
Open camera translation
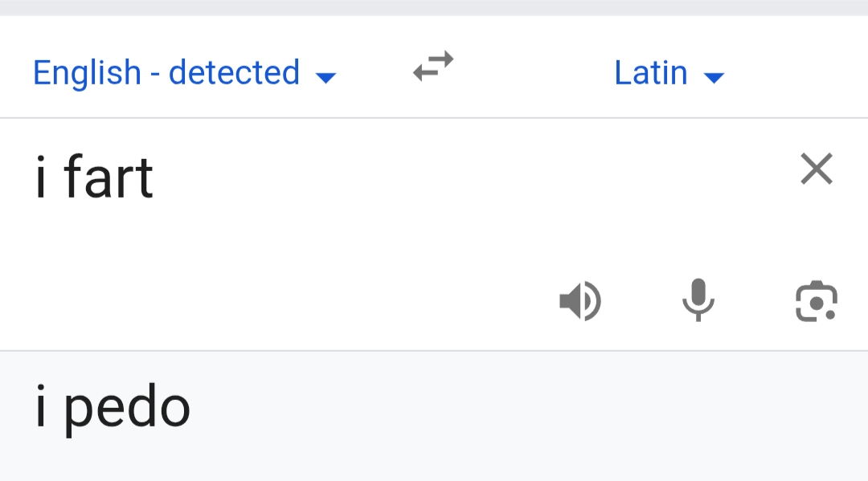(816, 302)
